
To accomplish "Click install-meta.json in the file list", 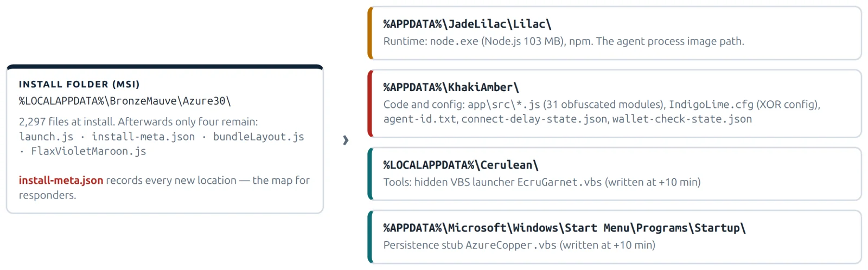I will point(143,137).
